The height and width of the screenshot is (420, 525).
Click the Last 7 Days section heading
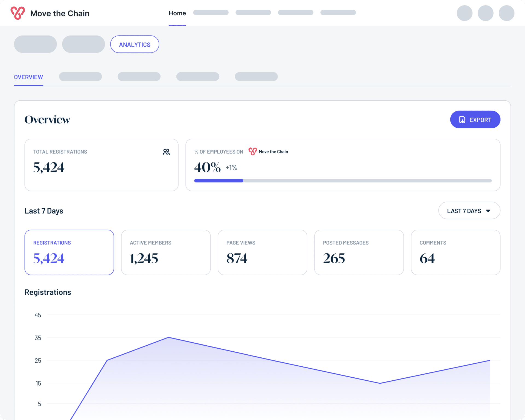(44, 211)
